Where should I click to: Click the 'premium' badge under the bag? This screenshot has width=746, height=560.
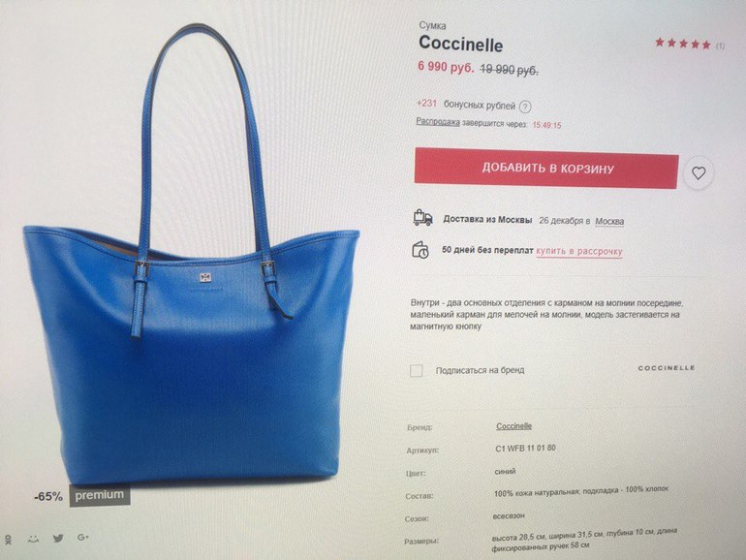pyautogui.click(x=100, y=495)
